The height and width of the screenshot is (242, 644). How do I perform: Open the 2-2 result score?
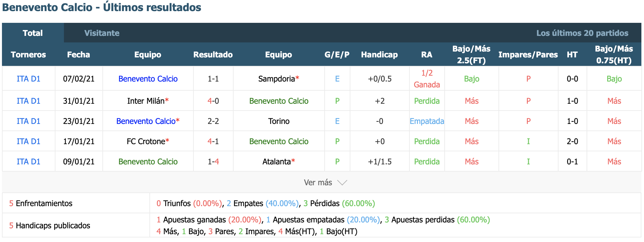click(213, 121)
